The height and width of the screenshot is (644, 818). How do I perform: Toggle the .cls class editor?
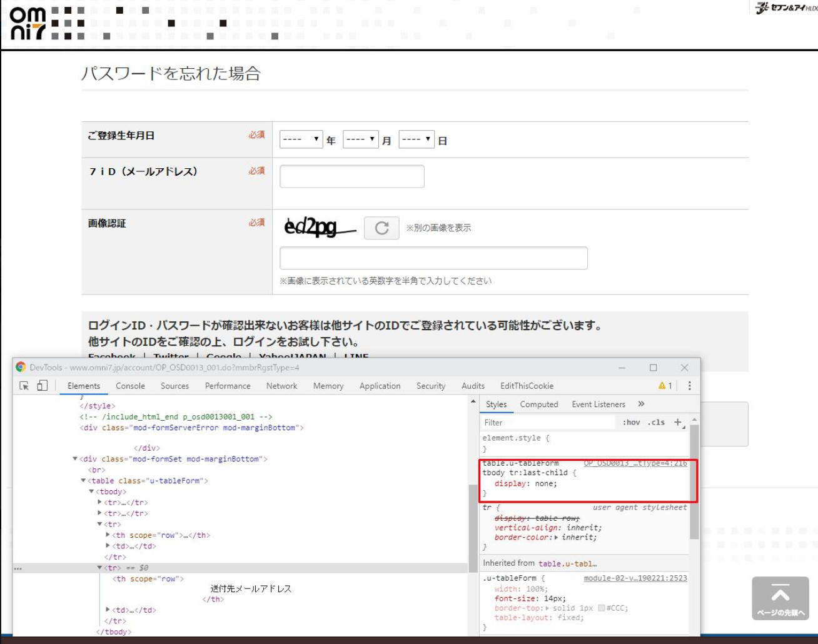[x=656, y=423]
